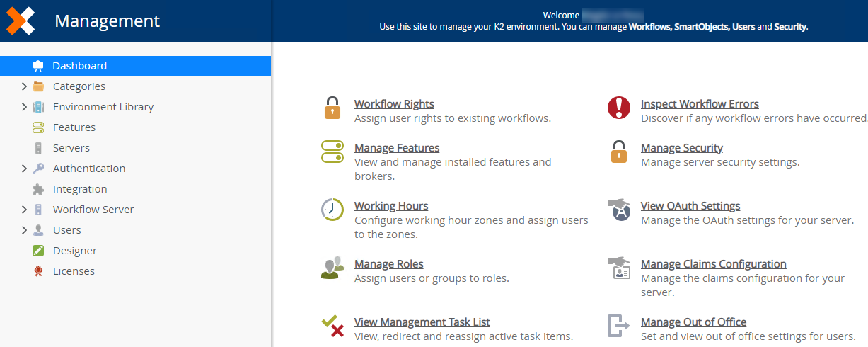Image resolution: width=868 pixels, height=347 pixels.
Task: Select Designer in the sidebar
Action: pos(74,251)
